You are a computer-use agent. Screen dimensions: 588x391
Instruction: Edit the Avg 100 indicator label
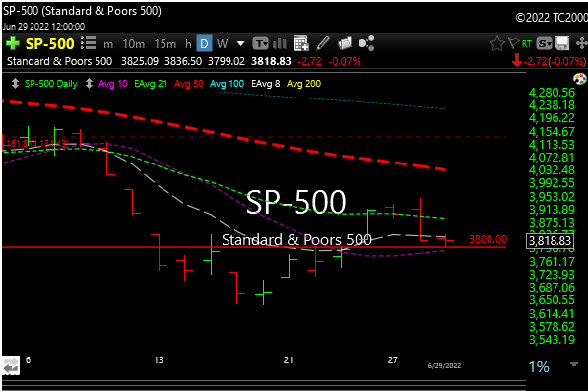pyautogui.click(x=227, y=84)
